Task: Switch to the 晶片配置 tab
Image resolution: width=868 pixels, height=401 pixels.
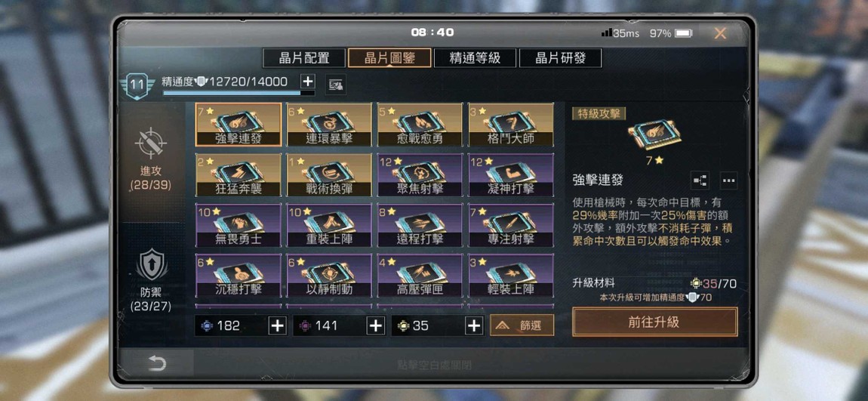Action: coord(304,58)
